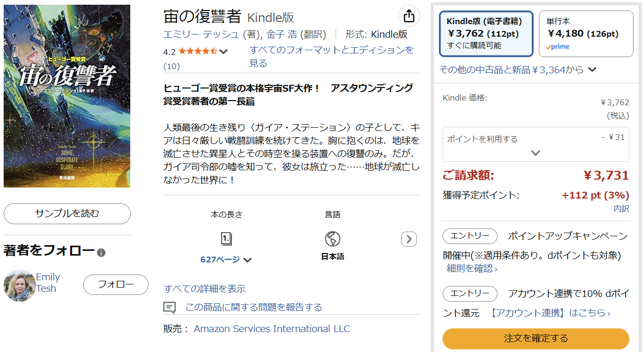Image resolution: width=644 pixels, height=352 pixels.
Task: Click the next arrow in the book details carousel
Action: pyautogui.click(x=409, y=239)
